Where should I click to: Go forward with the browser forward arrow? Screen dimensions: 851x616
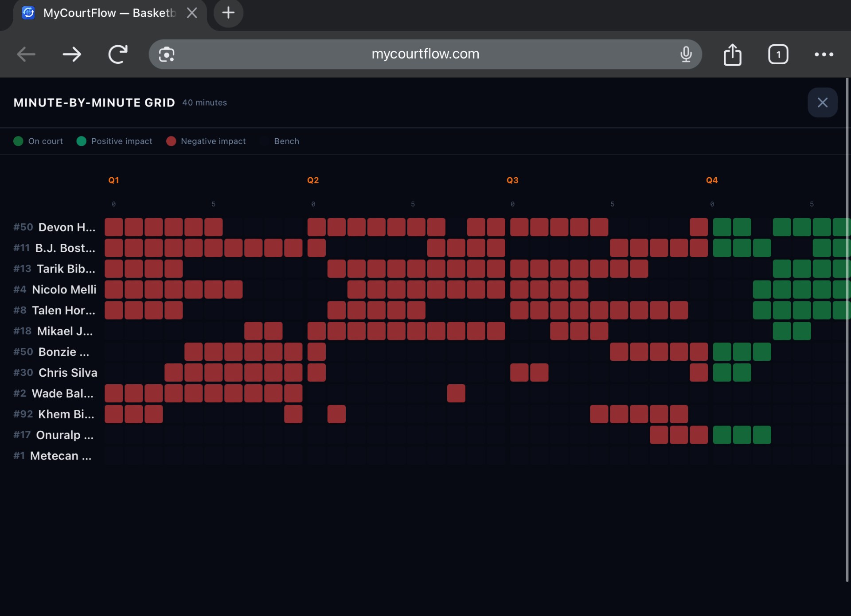72,55
